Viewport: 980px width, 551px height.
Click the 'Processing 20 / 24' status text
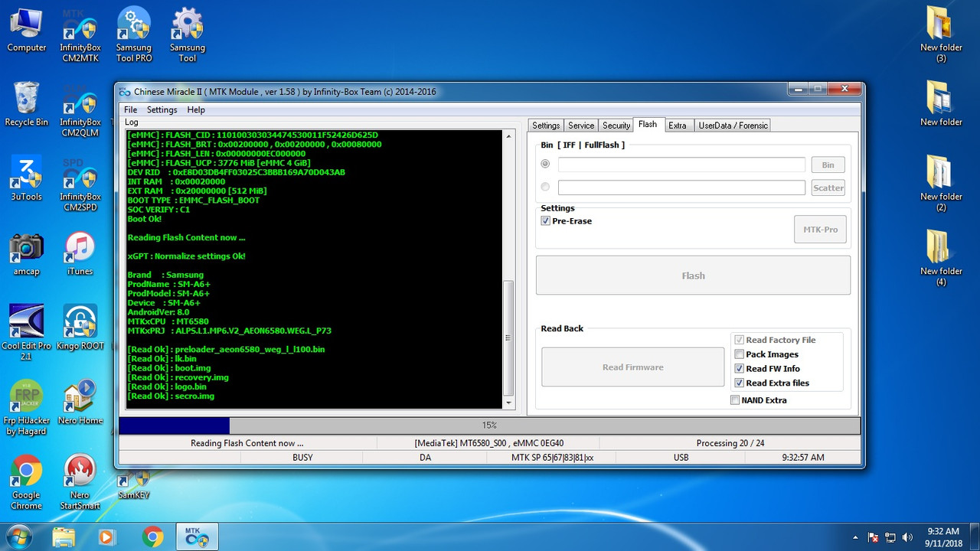[x=730, y=443]
